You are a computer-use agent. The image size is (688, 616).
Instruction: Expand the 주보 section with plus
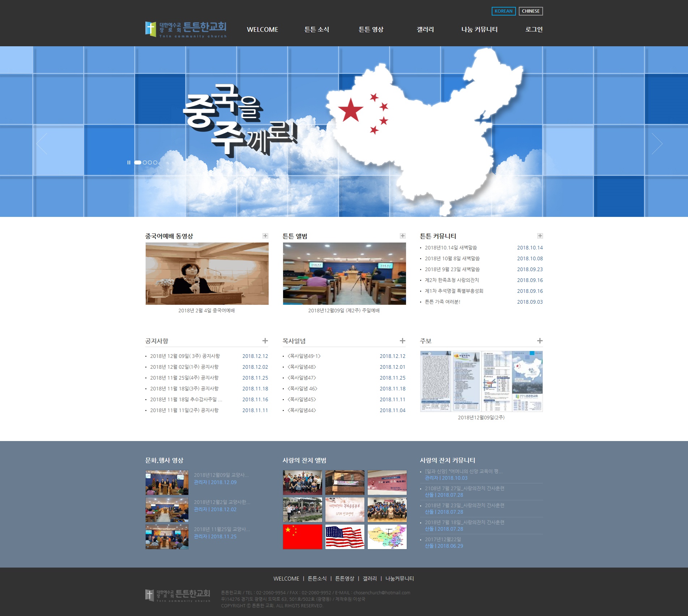click(x=540, y=341)
